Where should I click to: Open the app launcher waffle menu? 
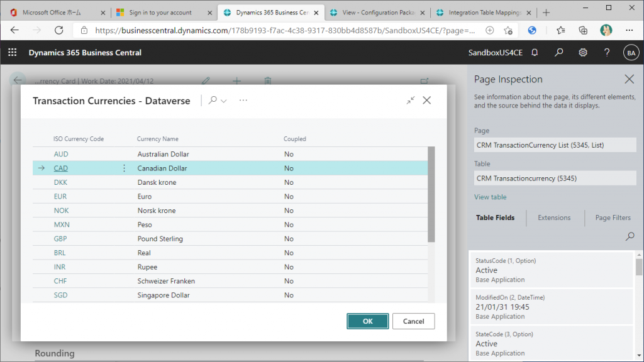(13, 53)
